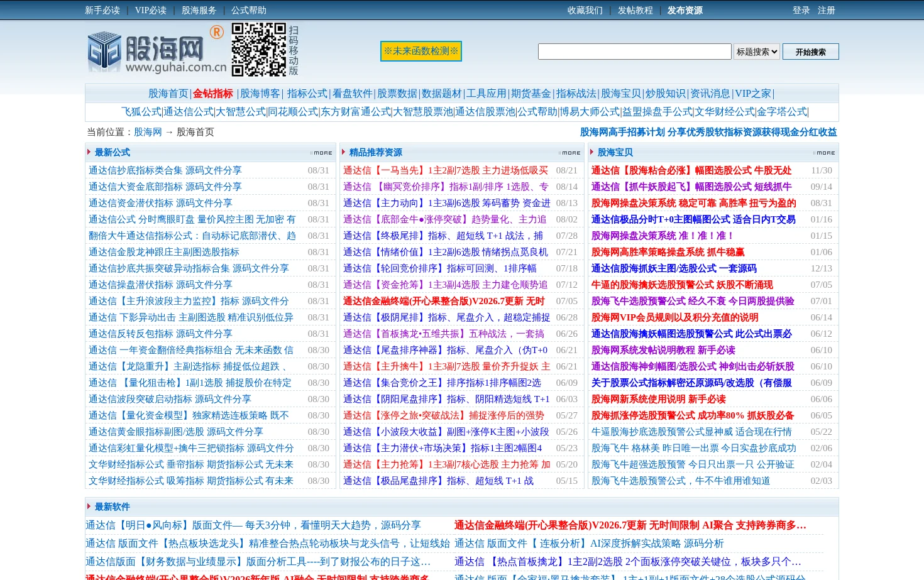Open VIP之家 nav tab
This screenshot has width=924, height=580.
[753, 94]
